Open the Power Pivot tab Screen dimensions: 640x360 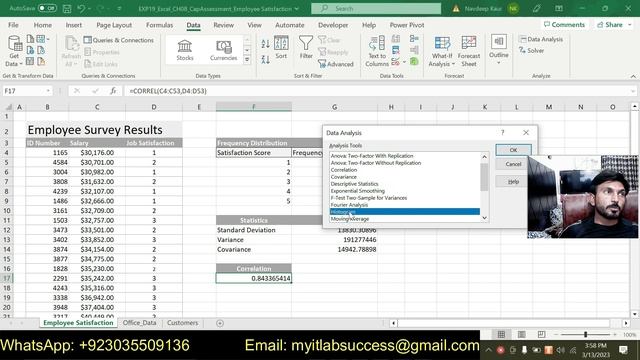point(407,25)
